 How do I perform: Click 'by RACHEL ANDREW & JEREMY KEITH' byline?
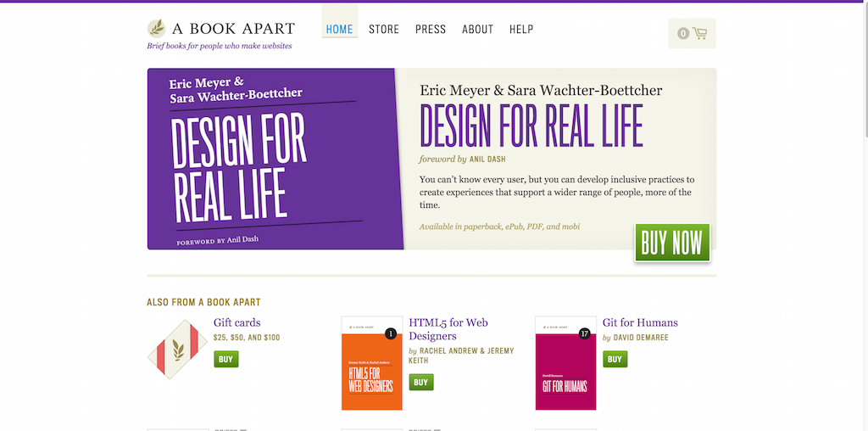[x=462, y=355]
